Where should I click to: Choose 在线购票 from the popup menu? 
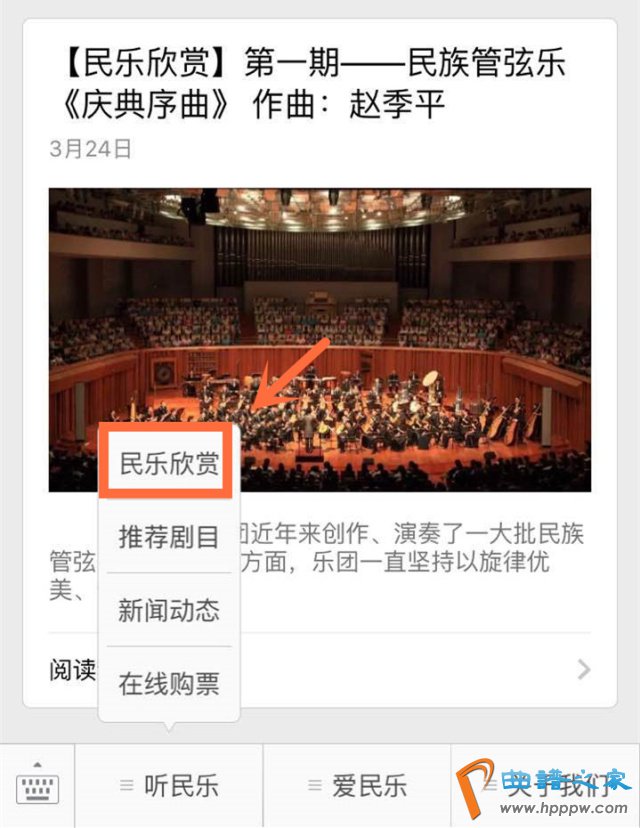tap(169, 684)
